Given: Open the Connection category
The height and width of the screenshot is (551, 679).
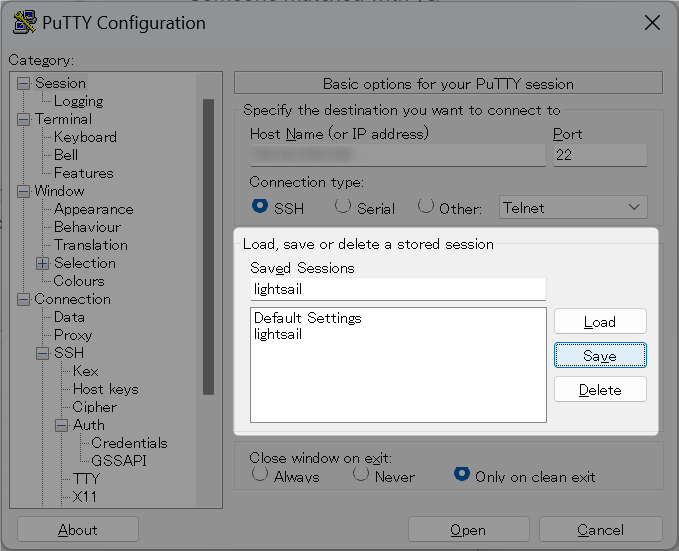Looking at the screenshot, I should point(72,299).
